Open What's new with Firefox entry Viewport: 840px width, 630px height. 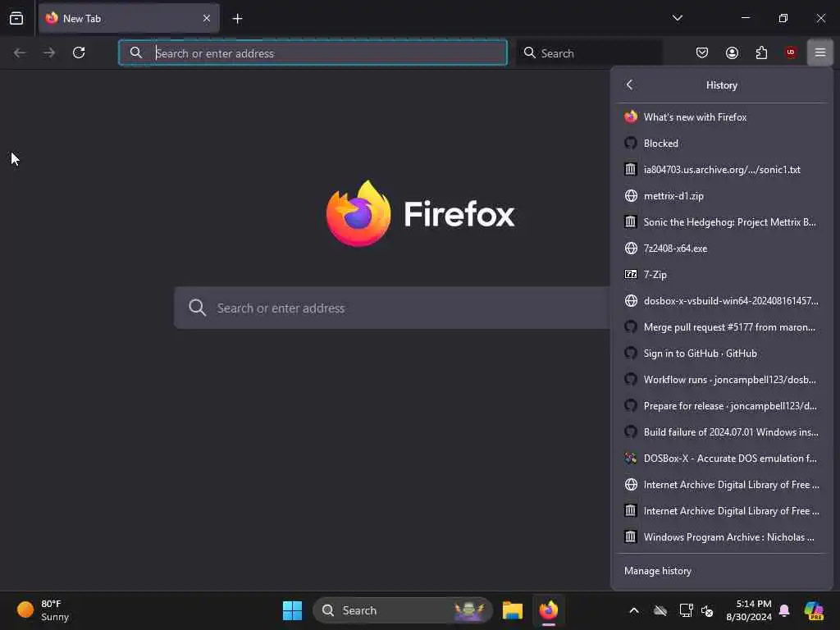(722, 116)
